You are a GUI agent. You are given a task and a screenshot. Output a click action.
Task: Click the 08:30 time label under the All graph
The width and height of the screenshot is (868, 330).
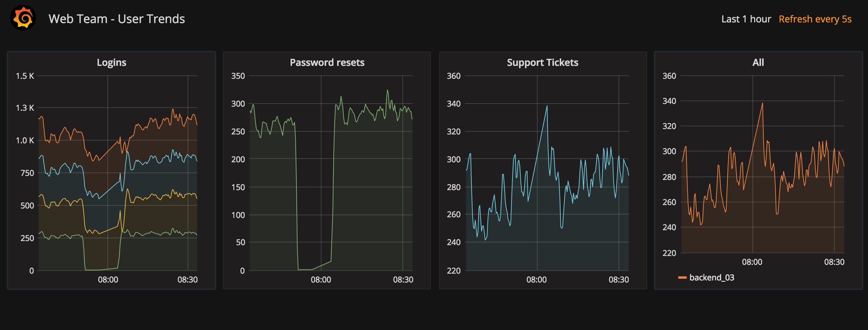[834, 262]
